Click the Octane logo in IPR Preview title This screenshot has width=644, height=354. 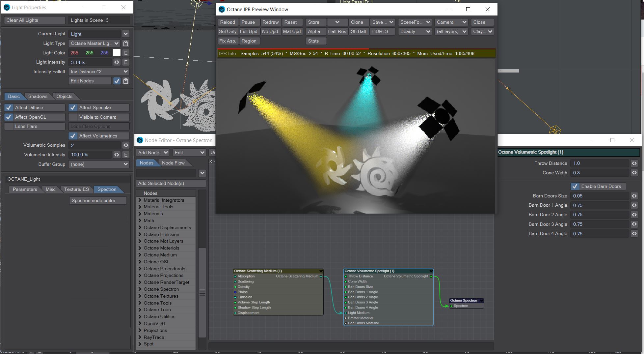tap(222, 9)
